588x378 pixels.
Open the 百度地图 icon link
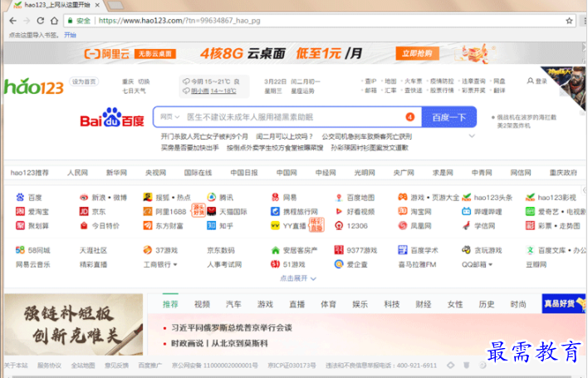coord(339,197)
